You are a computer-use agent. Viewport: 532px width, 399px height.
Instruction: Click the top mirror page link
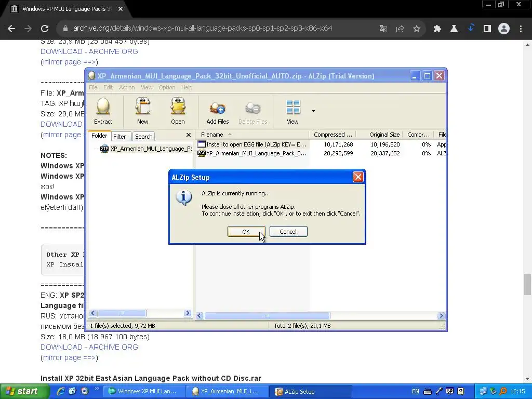(69, 62)
